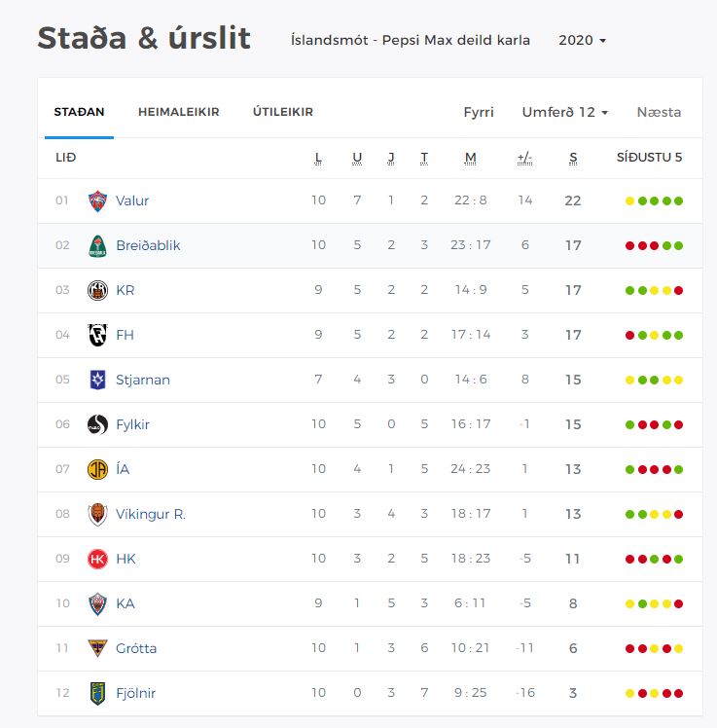This screenshot has height=728, width=717.
Task: Open the Grótta team page link
Action: 135,648
